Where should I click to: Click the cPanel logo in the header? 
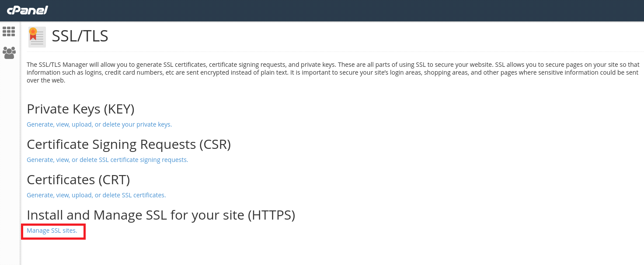point(27,10)
